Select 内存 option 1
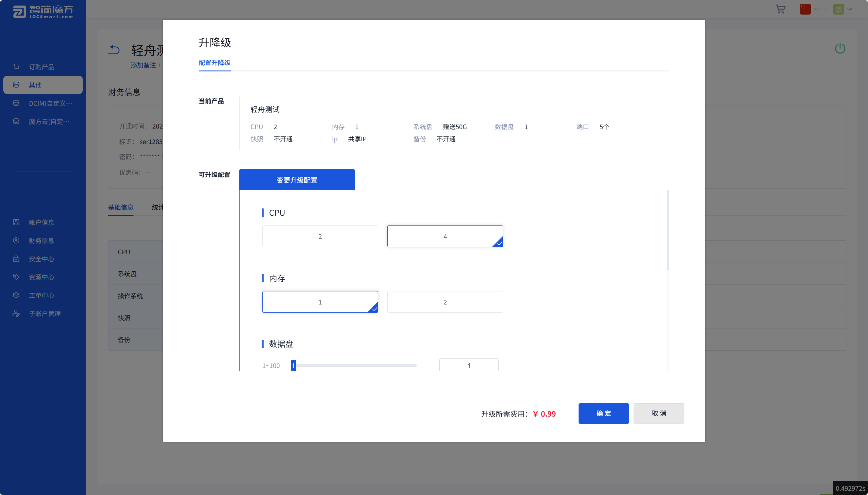Screen dimensions: 868x495 point(320,302)
